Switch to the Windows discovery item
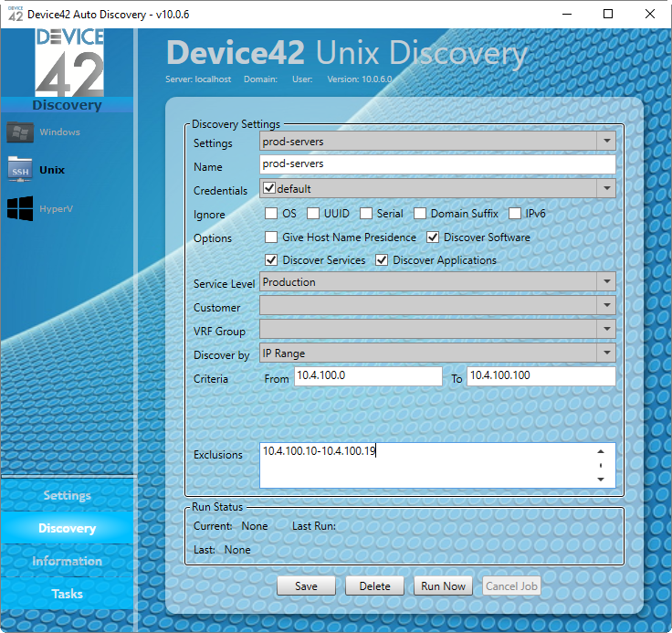Screen dimensions: 672x633 click(59, 132)
